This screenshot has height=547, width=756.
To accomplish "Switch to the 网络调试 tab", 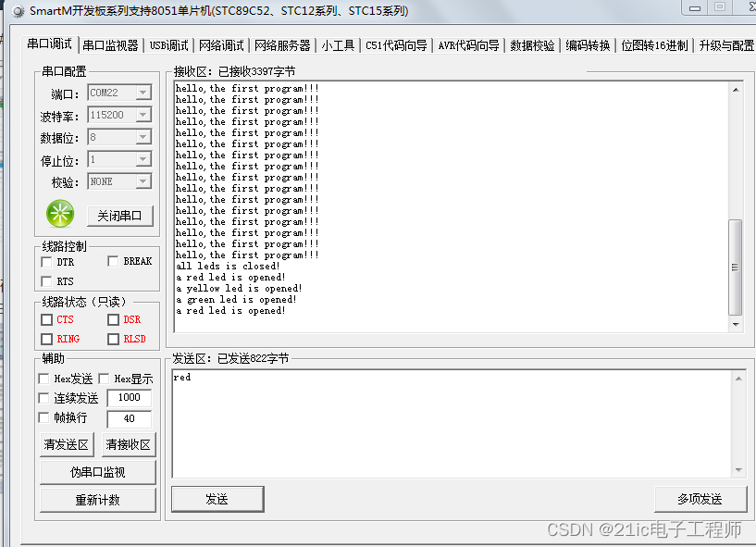I will pos(221,46).
